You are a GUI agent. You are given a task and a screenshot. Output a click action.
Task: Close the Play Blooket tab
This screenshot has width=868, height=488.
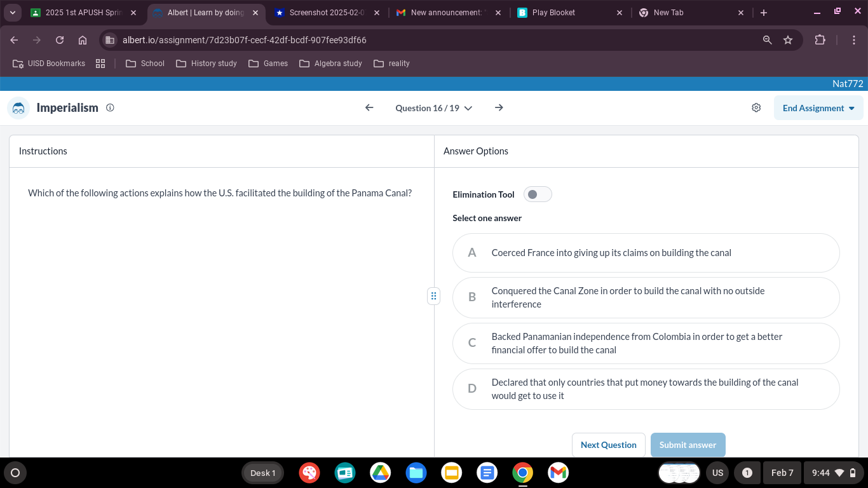620,13
